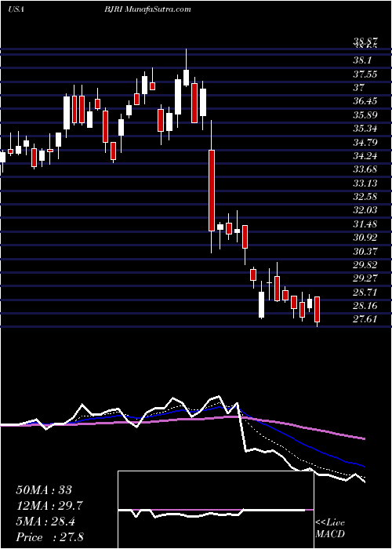Click the 32.03 price axis label

click(x=365, y=210)
